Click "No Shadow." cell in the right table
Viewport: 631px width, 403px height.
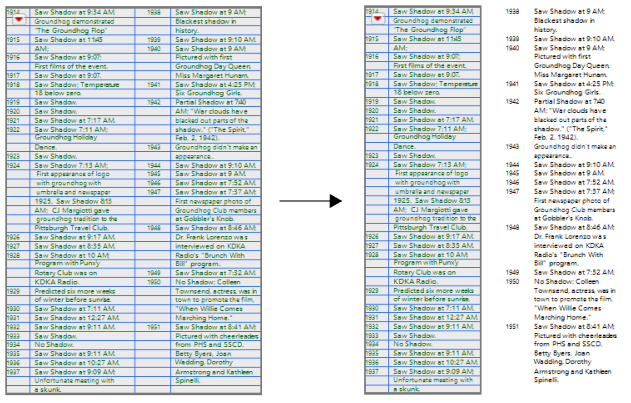pos(413,344)
